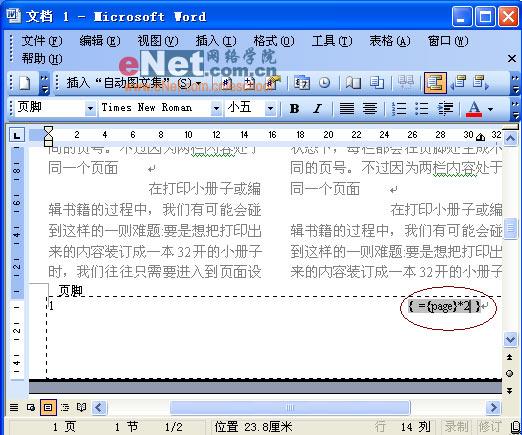Click the tab selector L button on ruler
This screenshot has height=435, width=522.
coord(17,135)
